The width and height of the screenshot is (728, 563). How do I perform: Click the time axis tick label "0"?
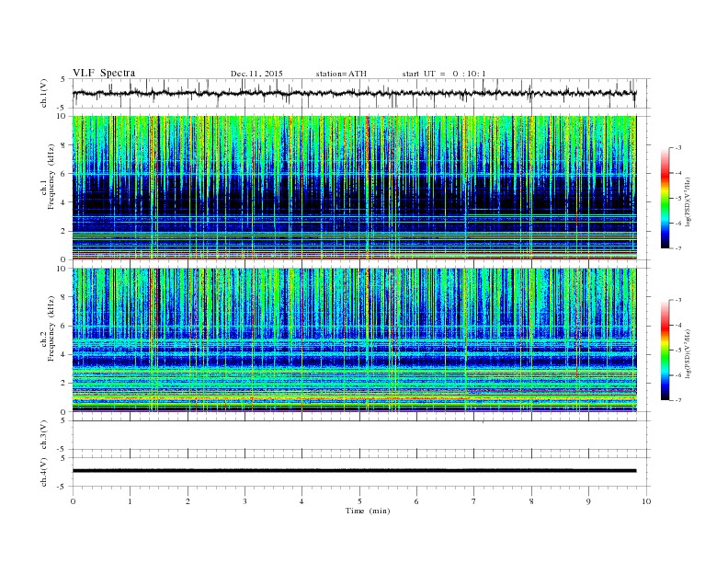73,501
